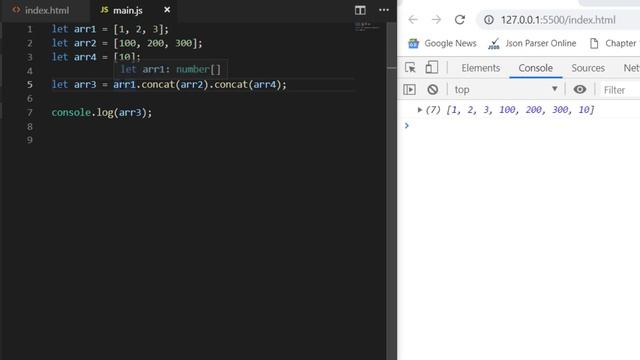640x360 pixels.
Task: Focus the address bar showing 127.0.0.1:5500/index.html
Action: tap(558, 20)
